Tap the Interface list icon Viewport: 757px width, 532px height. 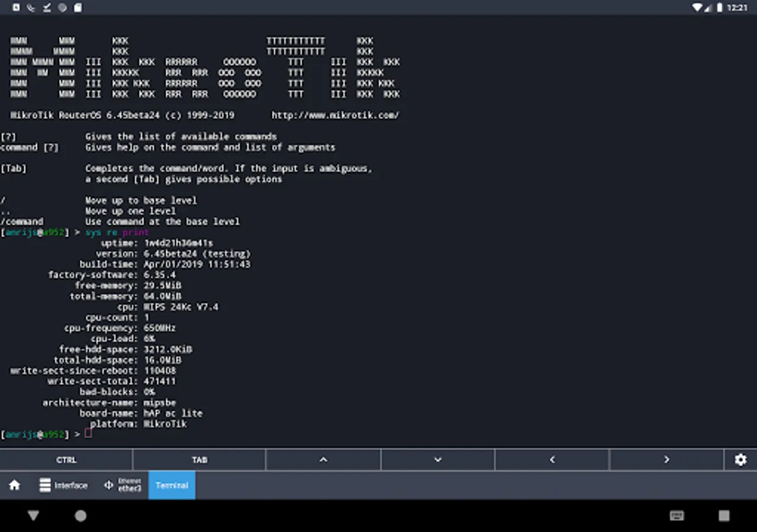click(x=45, y=485)
